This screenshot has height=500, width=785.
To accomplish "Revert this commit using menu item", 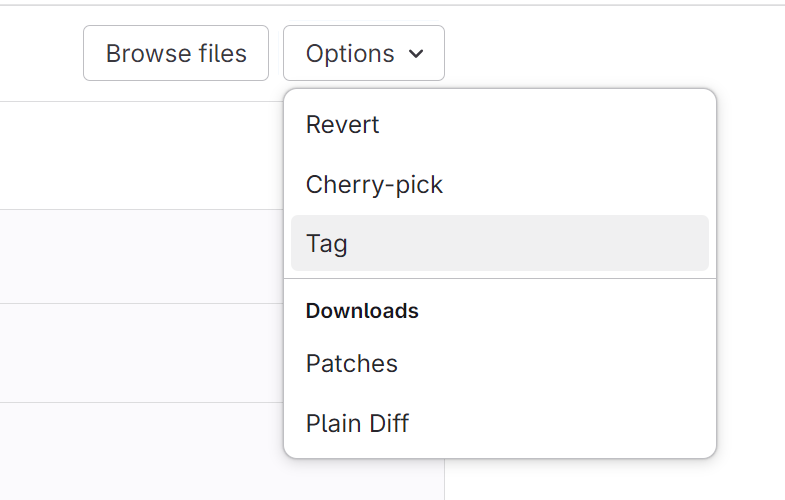I will click(343, 125).
